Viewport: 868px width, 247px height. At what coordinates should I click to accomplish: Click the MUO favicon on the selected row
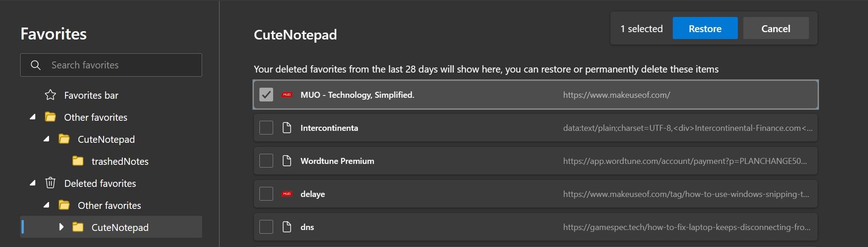(287, 95)
